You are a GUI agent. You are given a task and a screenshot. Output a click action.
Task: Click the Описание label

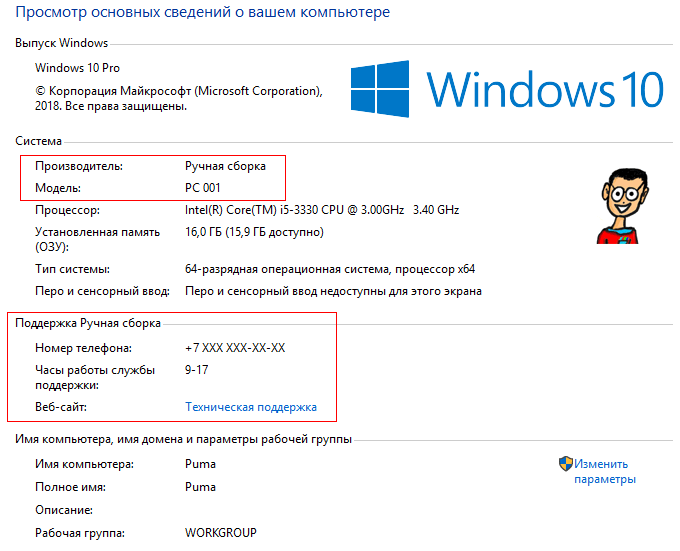click(x=64, y=510)
